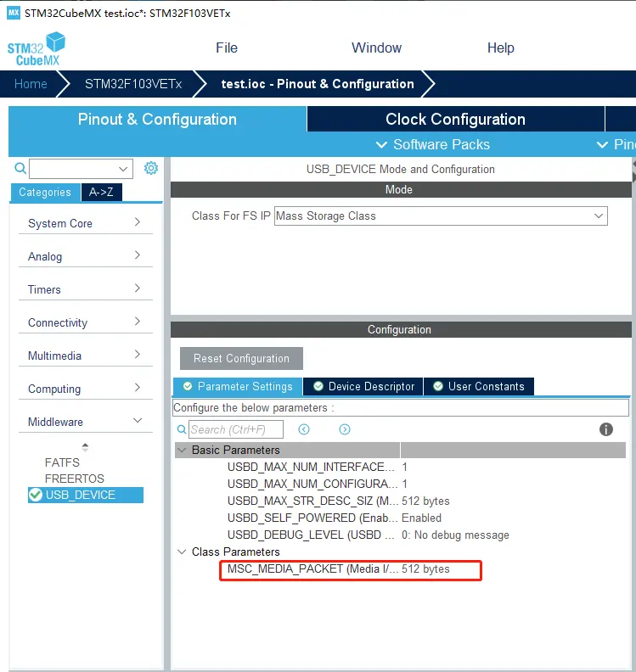Open the Device Descriptor tab
Viewport: 636px width, 672px height.
363,387
